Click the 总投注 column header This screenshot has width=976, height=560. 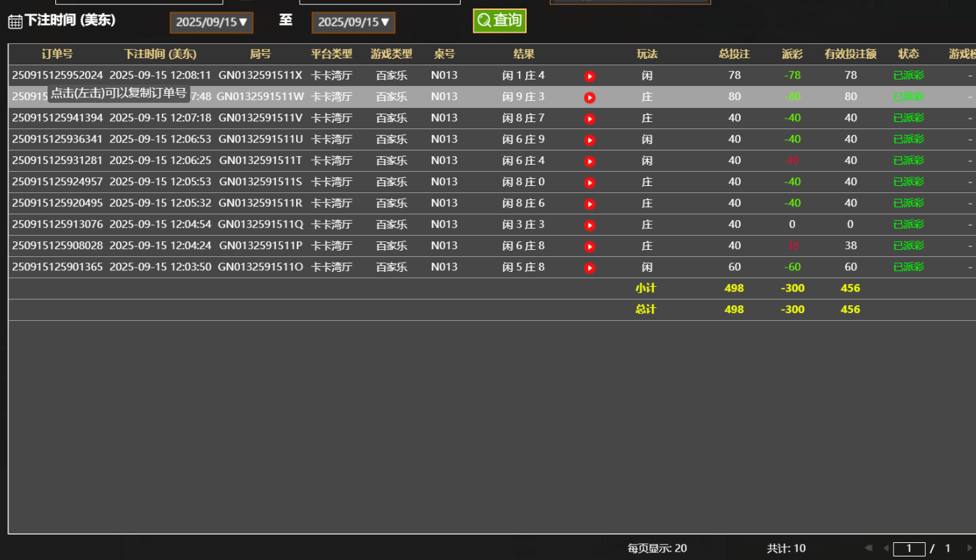coord(734,54)
